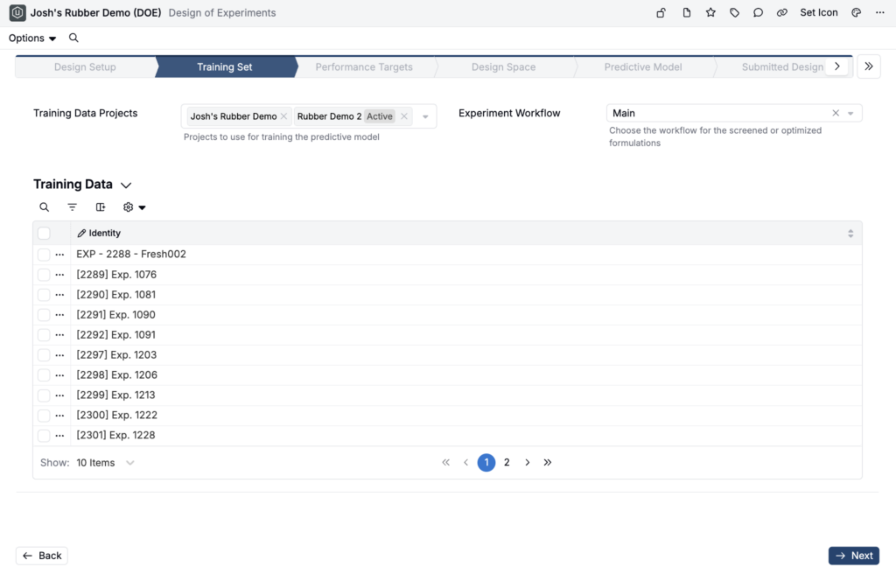Open table settings gear icon

tap(128, 206)
